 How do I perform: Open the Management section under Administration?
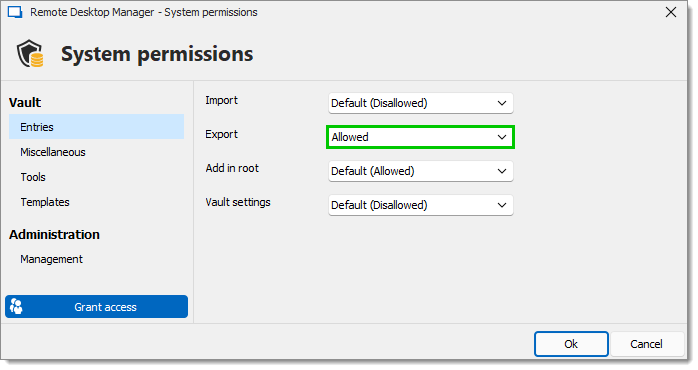(x=51, y=259)
